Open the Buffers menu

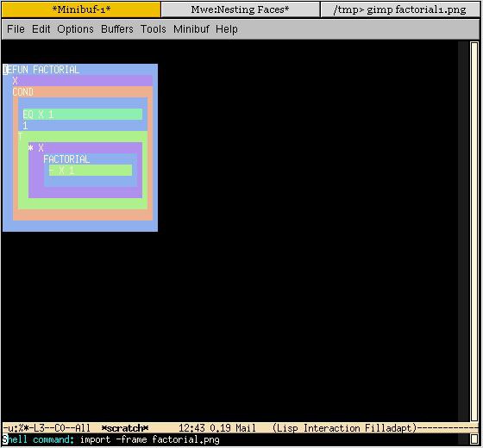pyautogui.click(x=117, y=29)
